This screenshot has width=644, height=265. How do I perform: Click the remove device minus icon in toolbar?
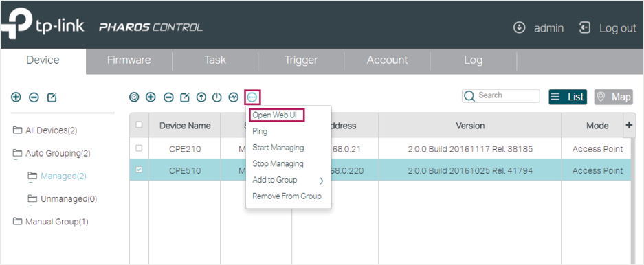click(168, 97)
